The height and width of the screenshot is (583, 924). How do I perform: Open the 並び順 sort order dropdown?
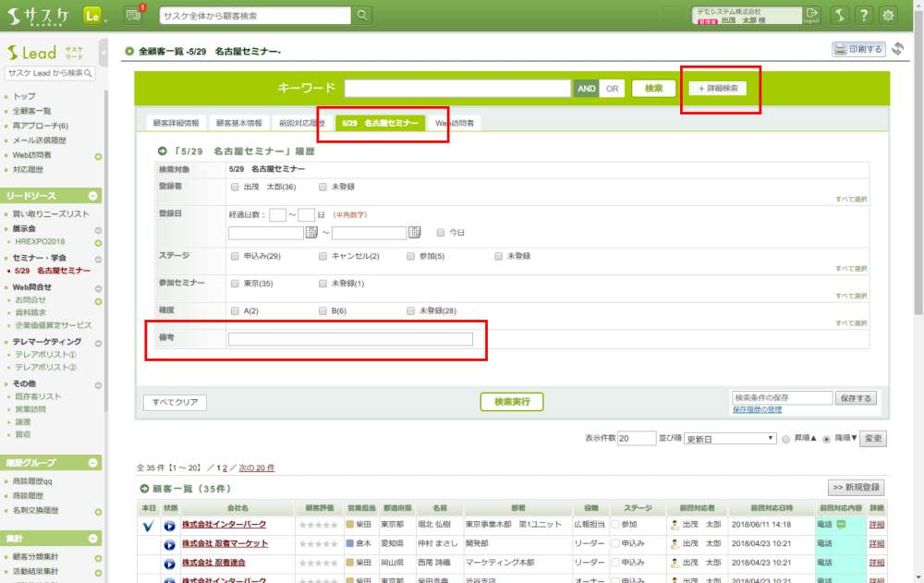pyautogui.click(x=730, y=439)
